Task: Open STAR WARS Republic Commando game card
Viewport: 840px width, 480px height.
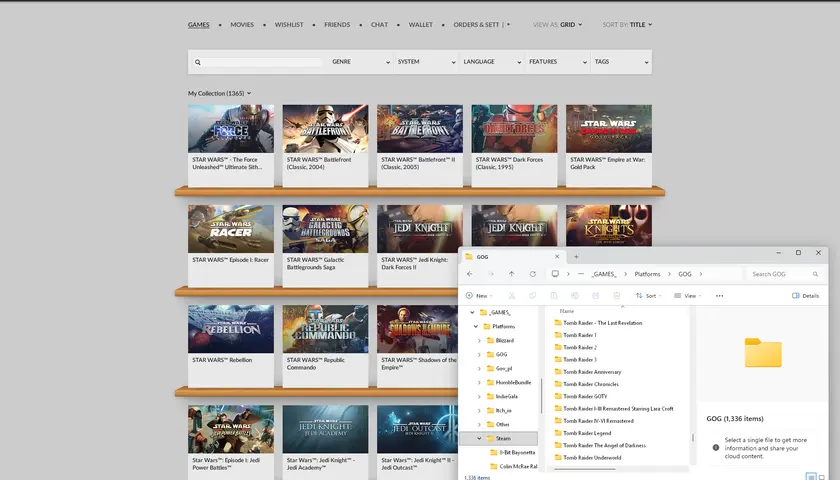Action: 325,346
